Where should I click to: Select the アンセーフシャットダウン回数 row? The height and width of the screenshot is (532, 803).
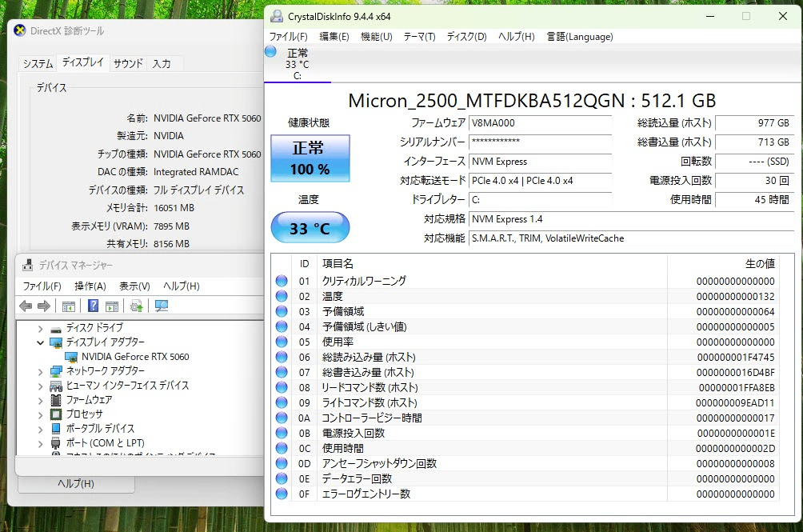(525, 463)
